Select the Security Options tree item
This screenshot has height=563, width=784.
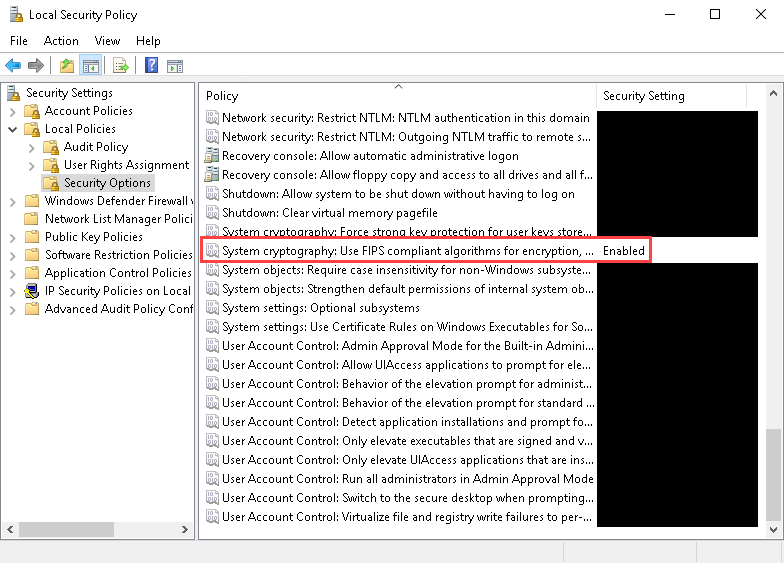coord(107,183)
